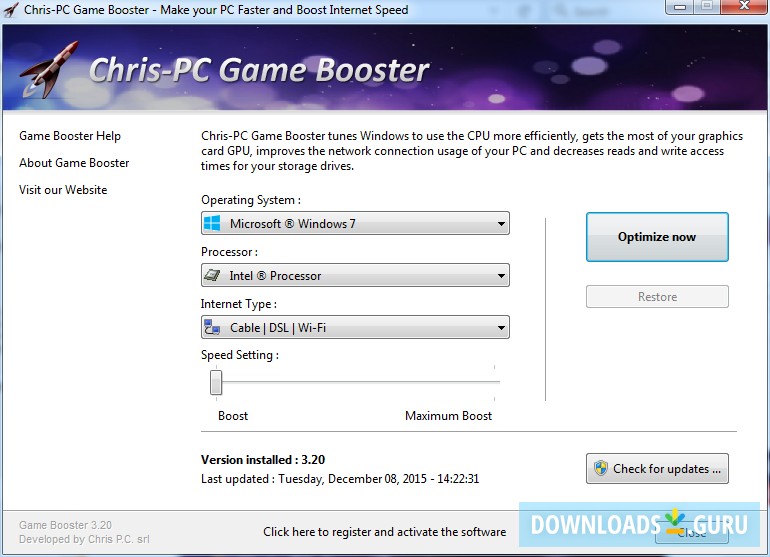
Task: Click the rocket icon in the title bar
Action: 11,10
